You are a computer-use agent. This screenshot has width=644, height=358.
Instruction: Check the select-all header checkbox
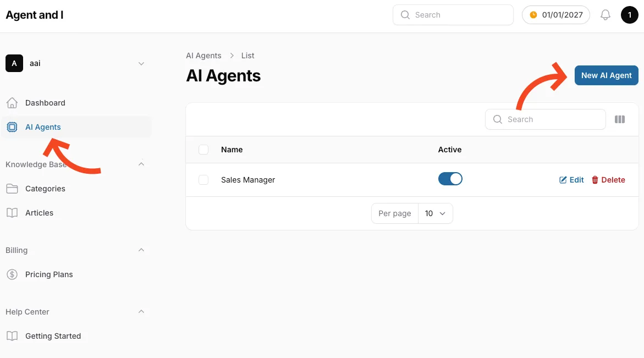point(203,150)
